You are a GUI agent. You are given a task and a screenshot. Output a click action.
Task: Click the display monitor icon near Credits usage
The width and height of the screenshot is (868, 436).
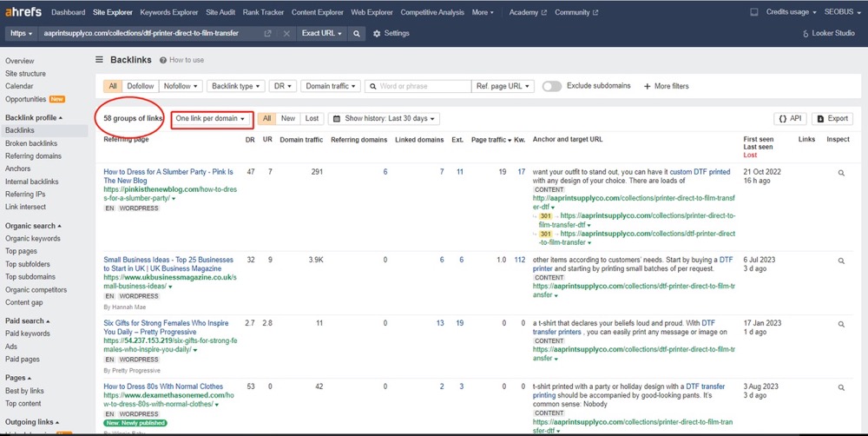[x=754, y=12]
